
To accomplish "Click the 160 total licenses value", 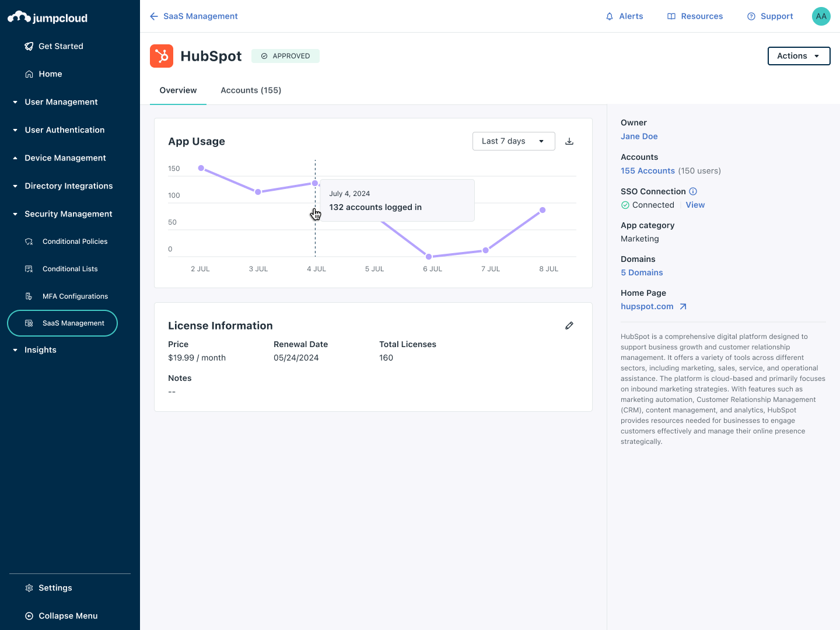I will point(386,358).
